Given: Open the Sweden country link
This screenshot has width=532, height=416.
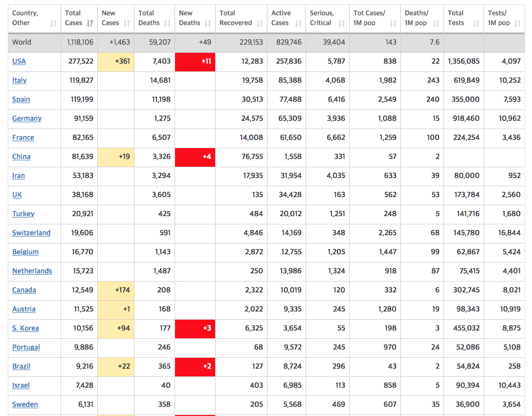Looking at the screenshot, I should pyautogui.click(x=25, y=404).
